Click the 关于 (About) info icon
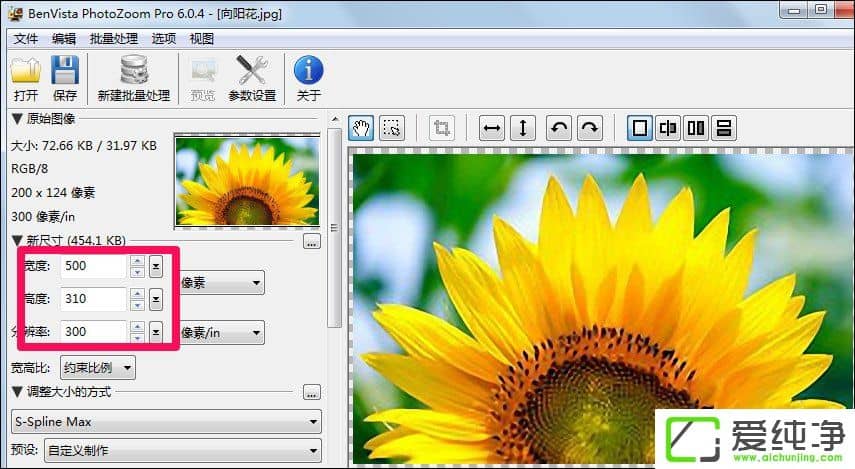The width and height of the screenshot is (855, 469). point(308,73)
